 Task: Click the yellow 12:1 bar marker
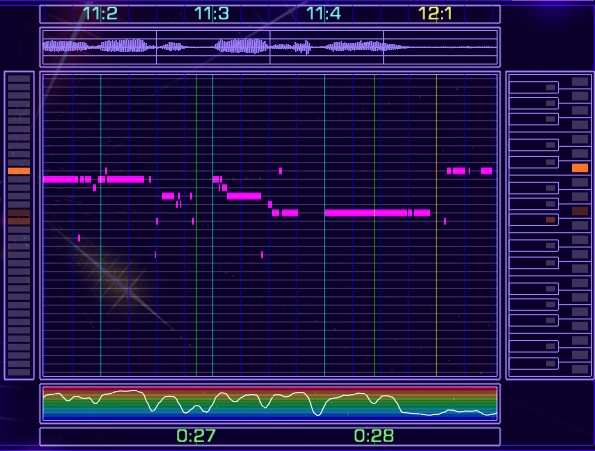pyautogui.click(x=435, y=14)
